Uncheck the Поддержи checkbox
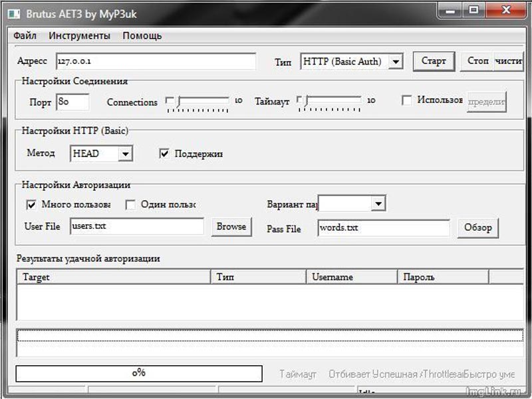Screen dimensions: 532x399 point(164,154)
